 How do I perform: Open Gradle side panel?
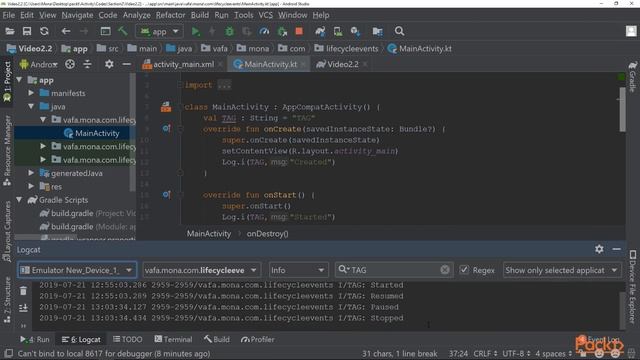point(632,77)
